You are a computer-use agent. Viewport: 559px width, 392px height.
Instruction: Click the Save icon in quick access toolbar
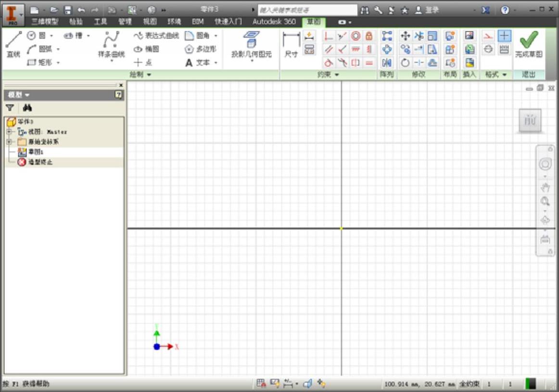click(68, 10)
